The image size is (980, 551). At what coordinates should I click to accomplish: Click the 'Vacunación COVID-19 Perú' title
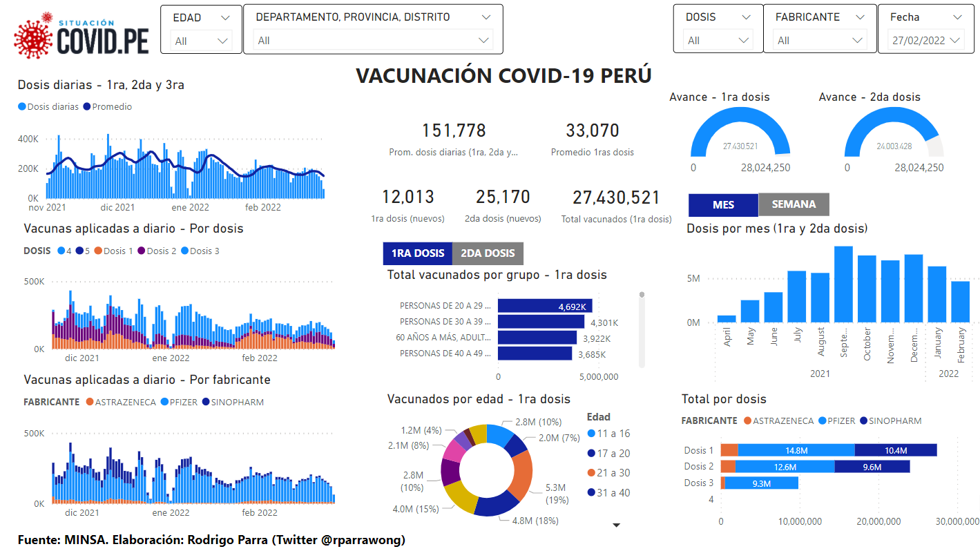pos(503,75)
